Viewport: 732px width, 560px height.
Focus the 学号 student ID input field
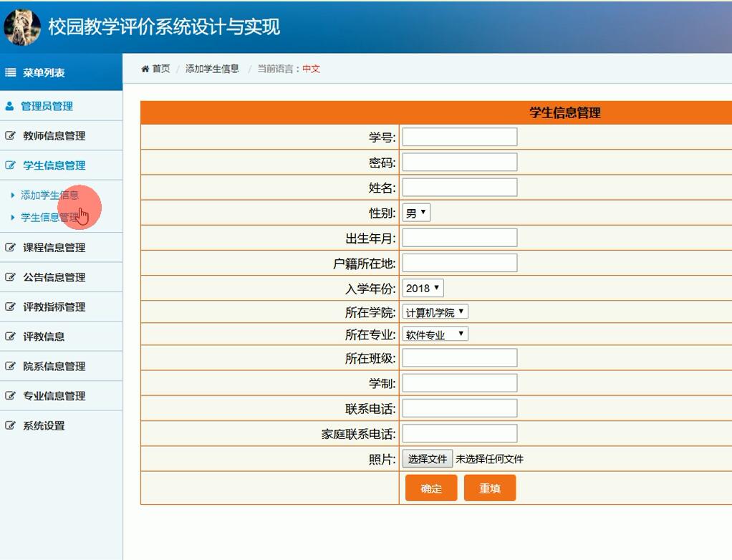(x=459, y=137)
